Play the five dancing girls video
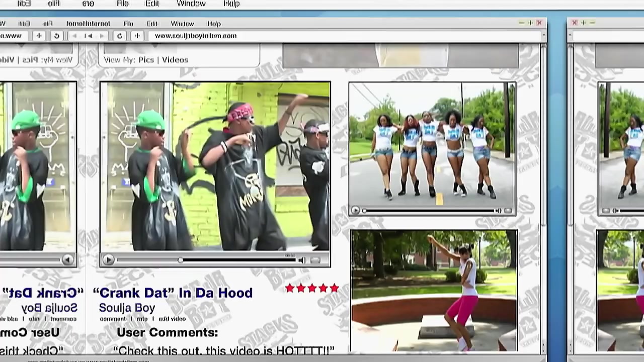 tap(355, 211)
